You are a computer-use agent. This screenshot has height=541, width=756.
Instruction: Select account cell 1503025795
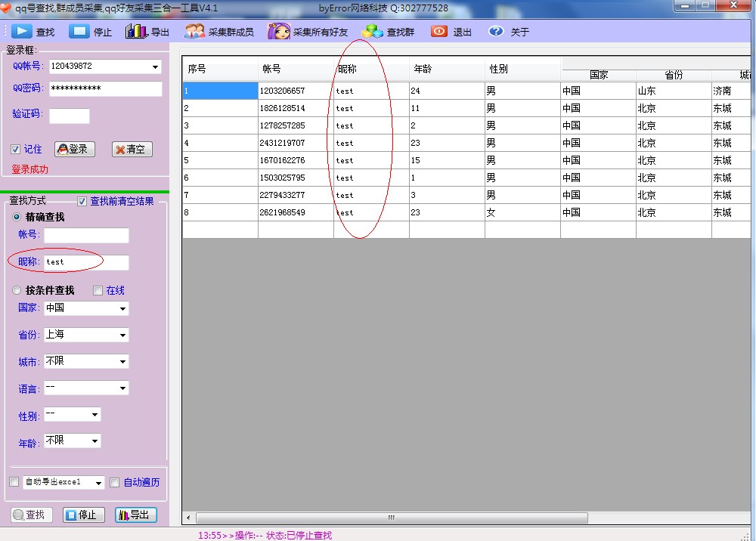[x=296, y=178]
